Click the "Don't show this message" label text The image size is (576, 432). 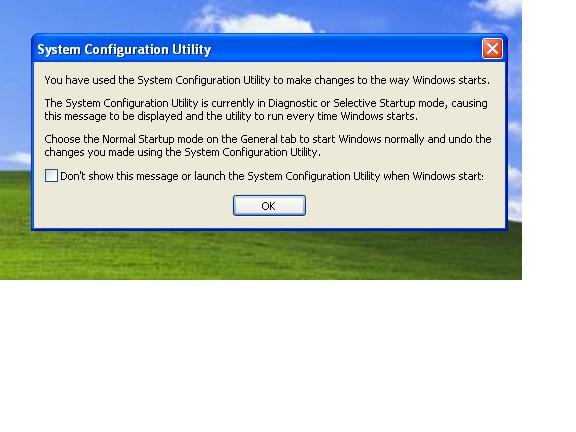point(272,176)
